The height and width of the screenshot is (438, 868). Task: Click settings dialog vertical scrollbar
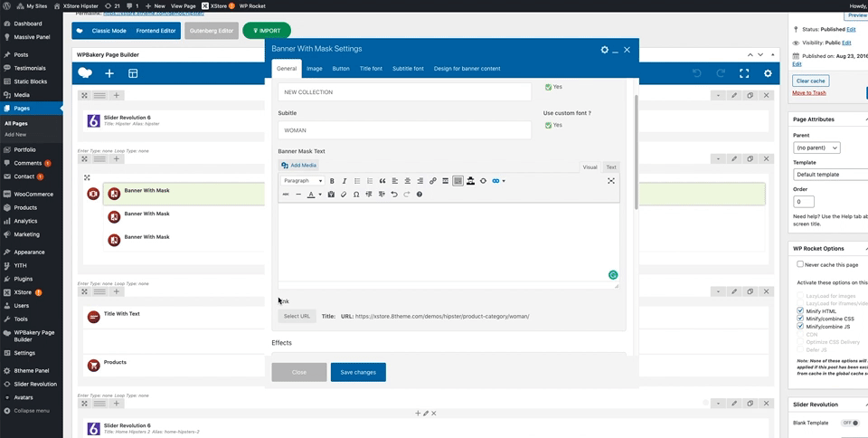tap(636, 152)
